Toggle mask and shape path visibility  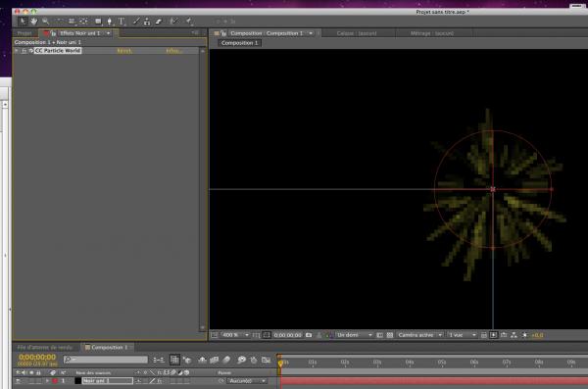(x=267, y=335)
